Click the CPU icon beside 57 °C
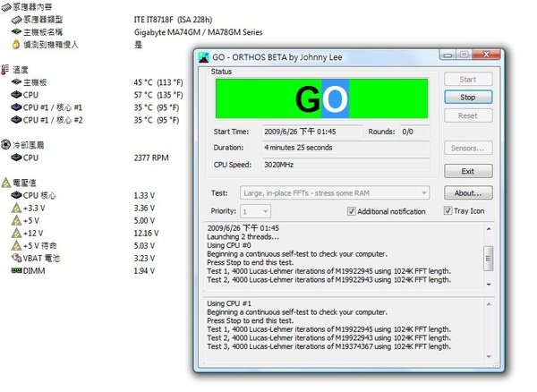 16,95
